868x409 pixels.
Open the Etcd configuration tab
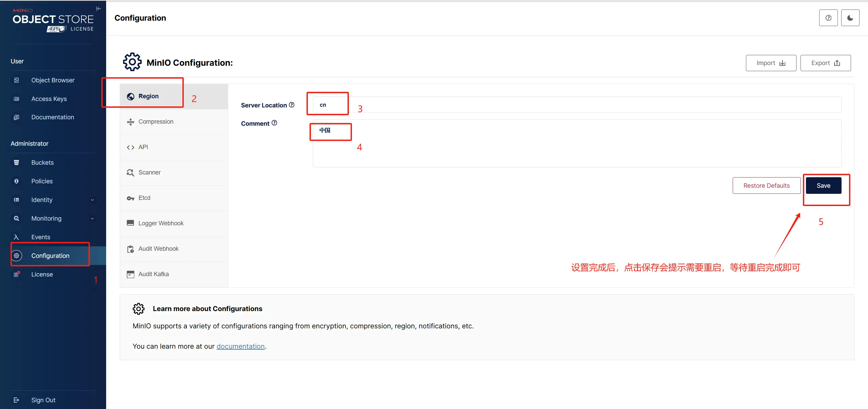click(x=174, y=198)
